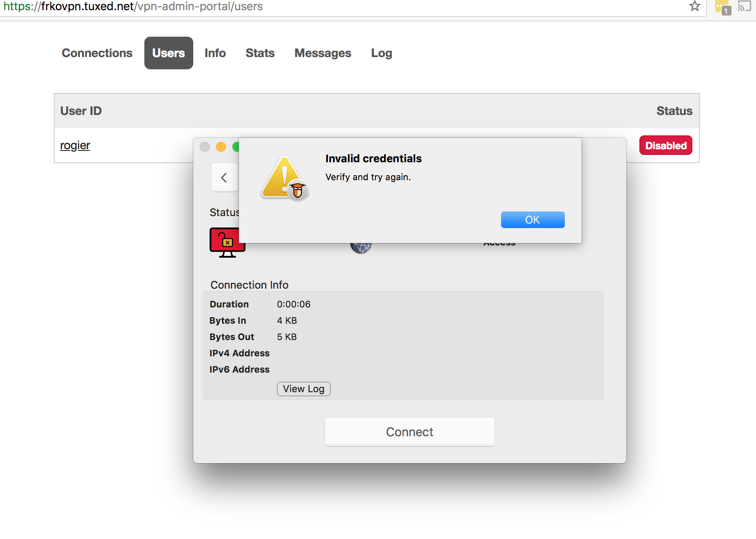Switch to the Users tab
The width and height of the screenshot is (756, 539).
(x=168, y=53)
